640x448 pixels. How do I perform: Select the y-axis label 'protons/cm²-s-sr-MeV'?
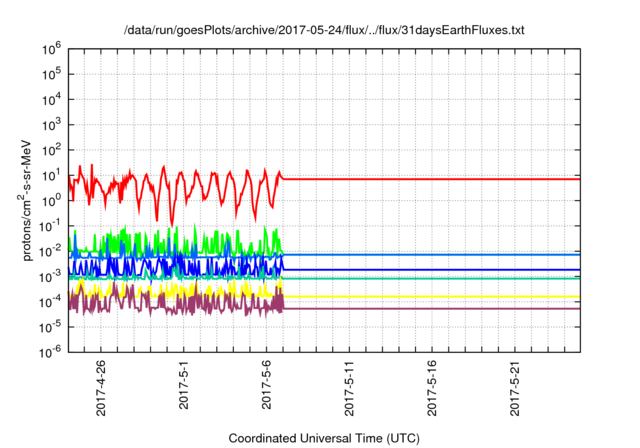27,200
